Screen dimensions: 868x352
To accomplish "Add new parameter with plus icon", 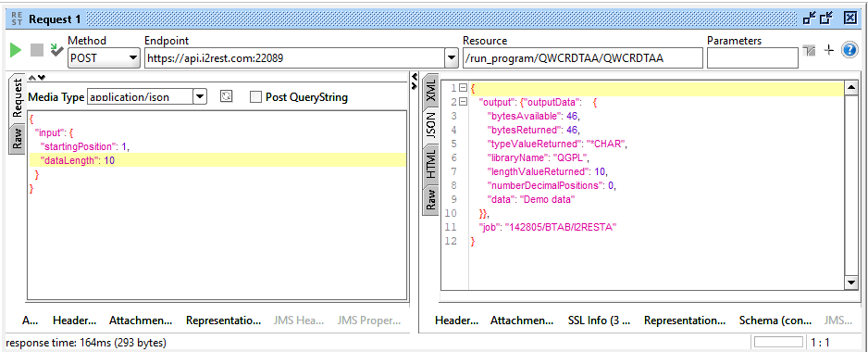I will click(829, 50).
